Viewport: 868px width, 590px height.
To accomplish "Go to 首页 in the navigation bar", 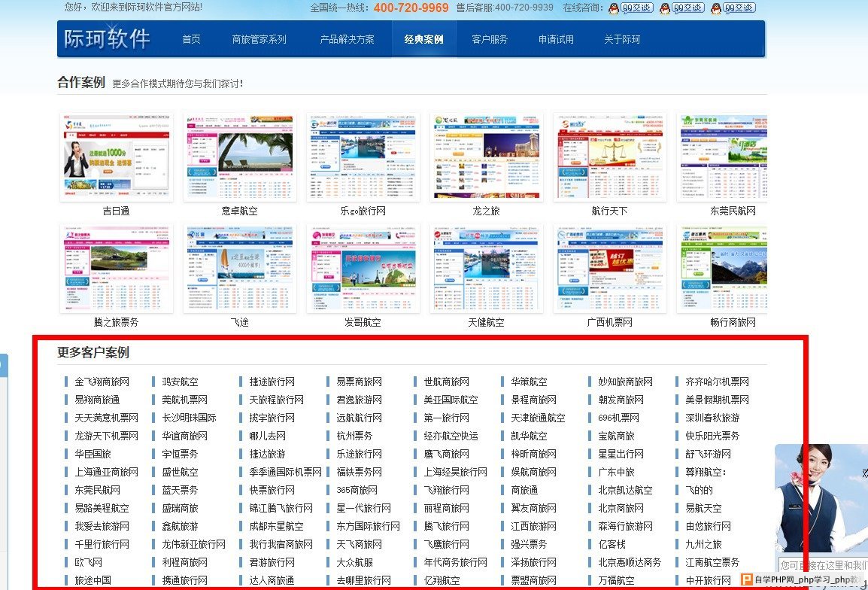I will pyautogui.click(x=192, y=39).
